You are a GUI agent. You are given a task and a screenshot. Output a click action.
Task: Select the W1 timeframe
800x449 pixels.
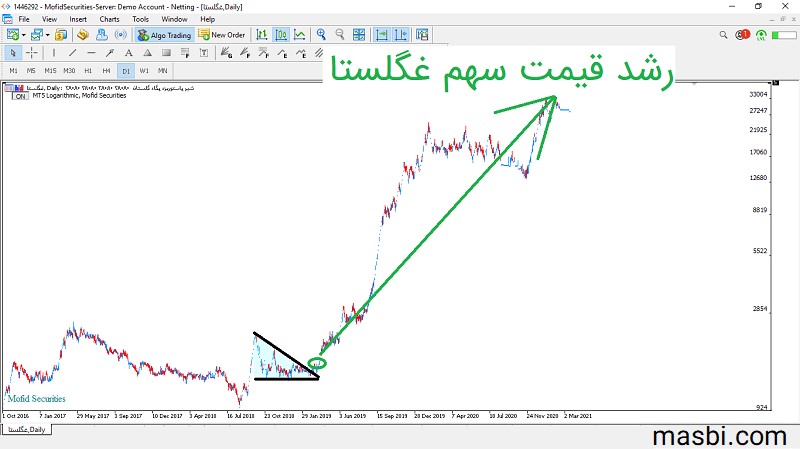pos(144,70)
